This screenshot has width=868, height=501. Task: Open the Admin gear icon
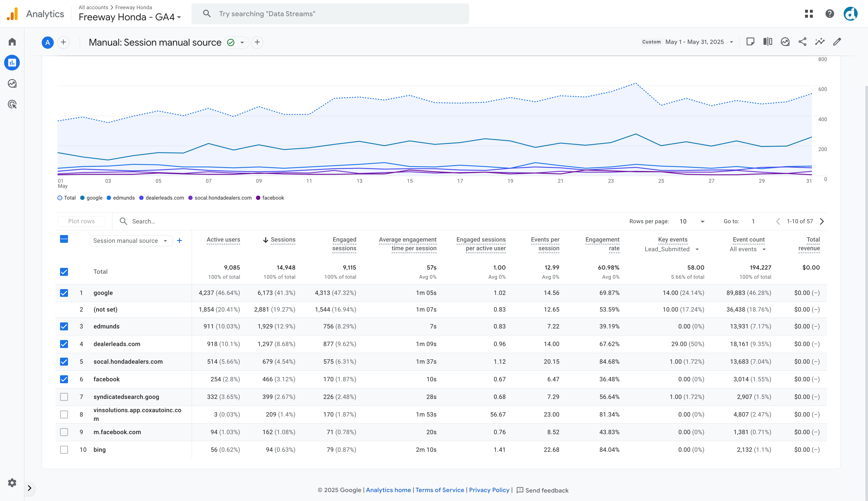tap(12, 483)
